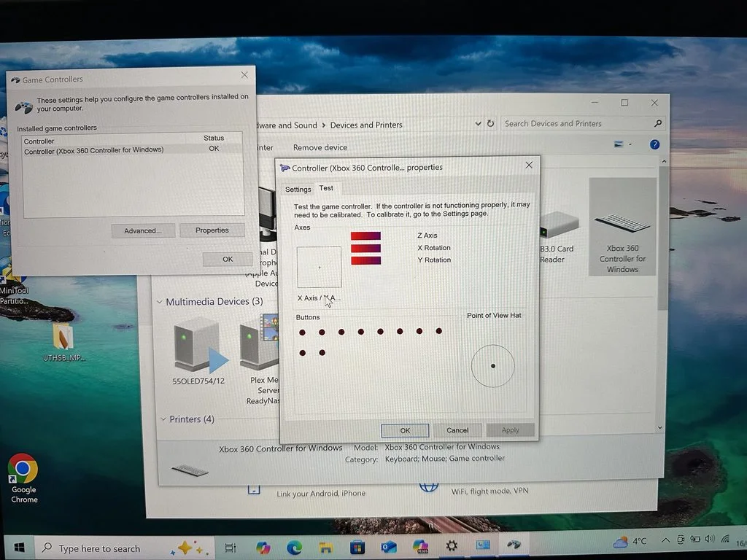Screen dimensions: 747x560
Task: Launch Microsoft Edge from taskbar
Action: (294, 547)
